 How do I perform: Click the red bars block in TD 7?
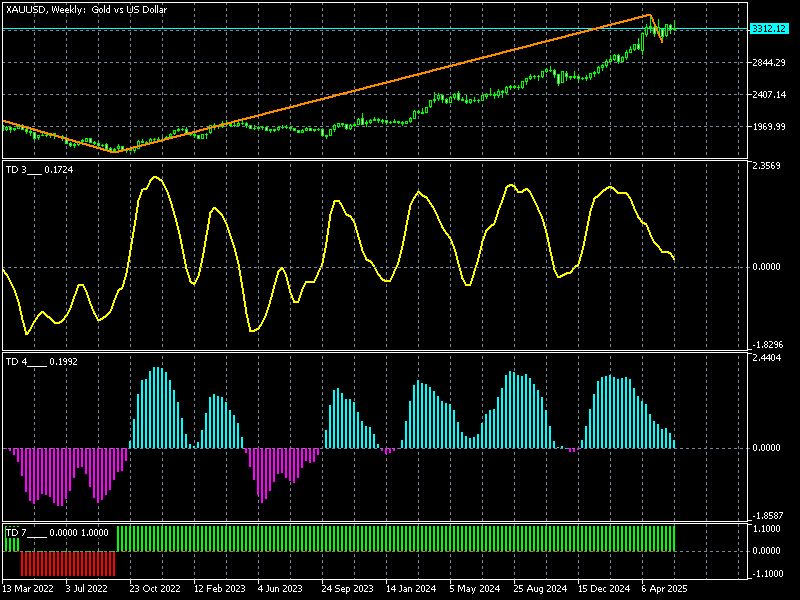(x=68, y=563)
